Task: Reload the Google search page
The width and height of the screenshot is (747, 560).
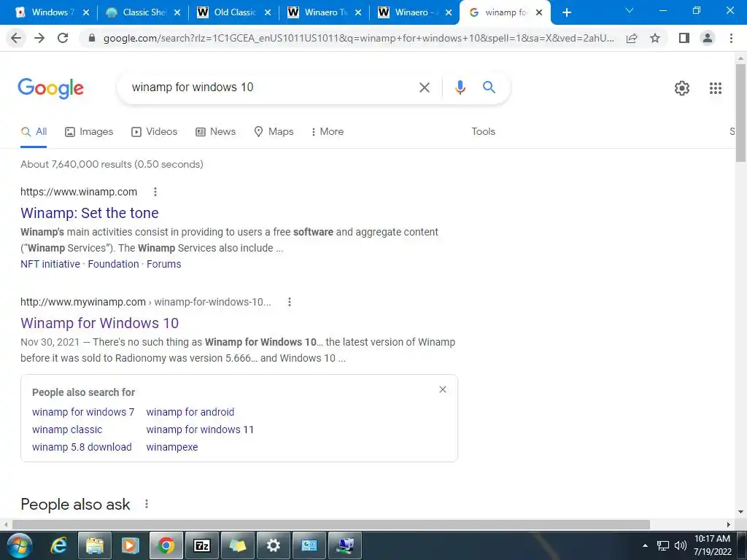Action: 63,38
